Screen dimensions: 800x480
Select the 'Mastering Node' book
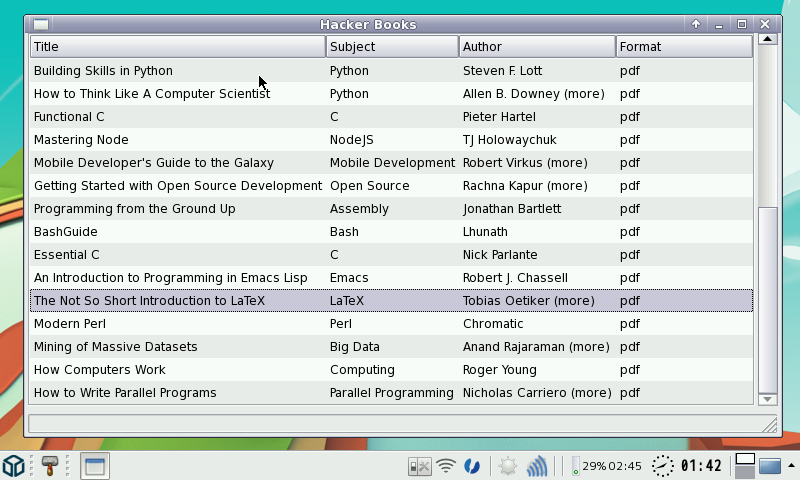(391, 140)
